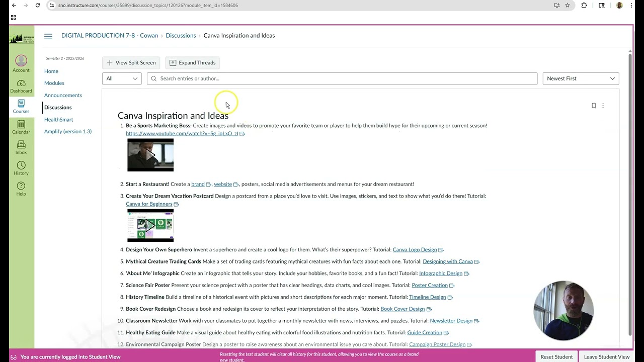Image resolution: width=644 pixels, height=362 pixels.
Task: Click external-link icon next to Infographic Design
Action: [466, 274]
